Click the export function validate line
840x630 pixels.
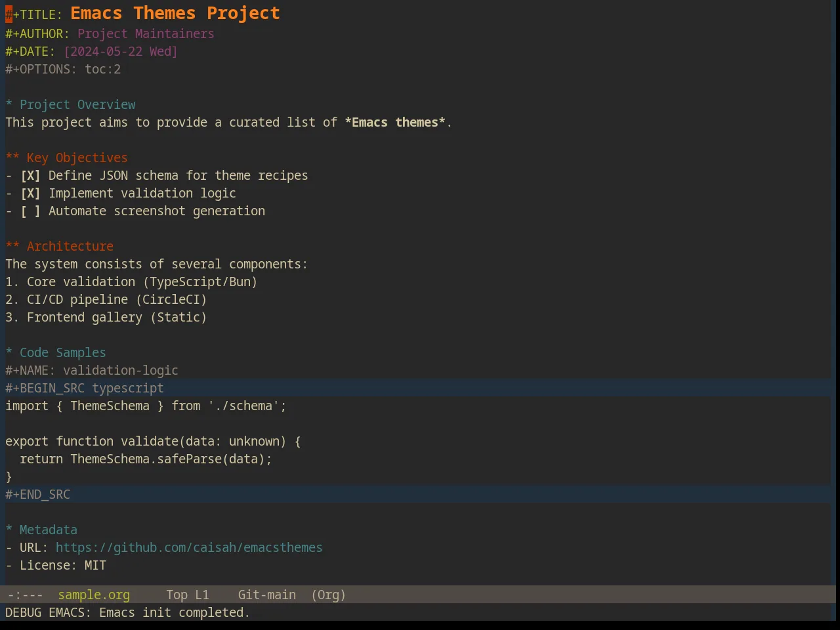coord(153,442)
